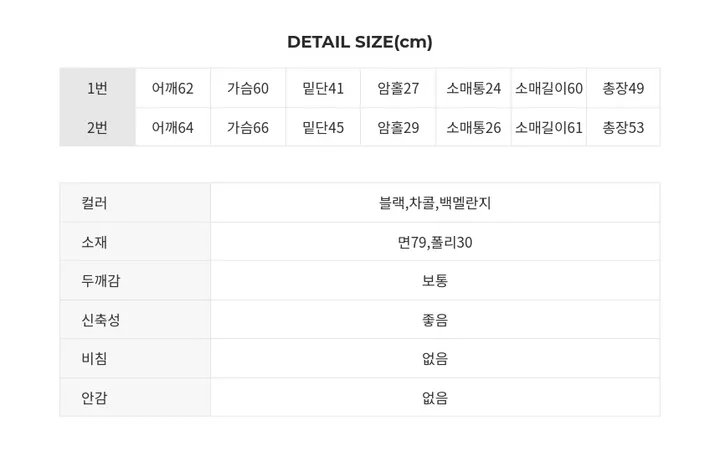Click the 신축성 value 좋음
Viewport: 720px width, 451px height.
435,320
